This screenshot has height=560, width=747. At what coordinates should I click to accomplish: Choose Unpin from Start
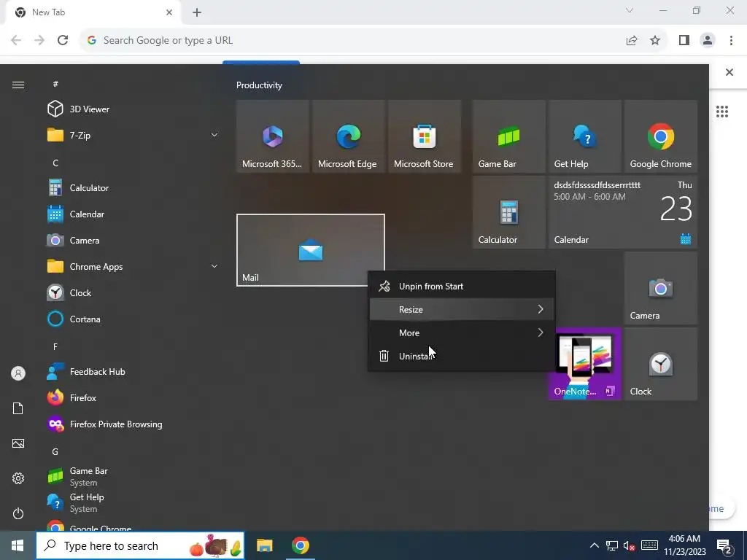tap(462, 286)
